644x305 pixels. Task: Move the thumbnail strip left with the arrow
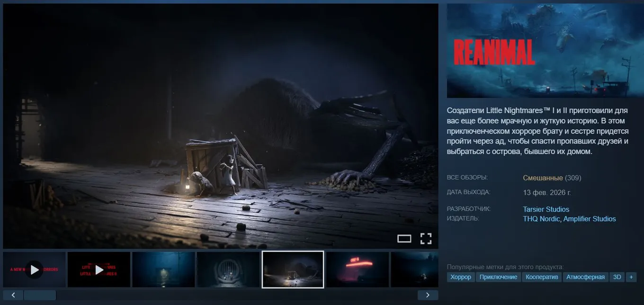click(13, 295)
